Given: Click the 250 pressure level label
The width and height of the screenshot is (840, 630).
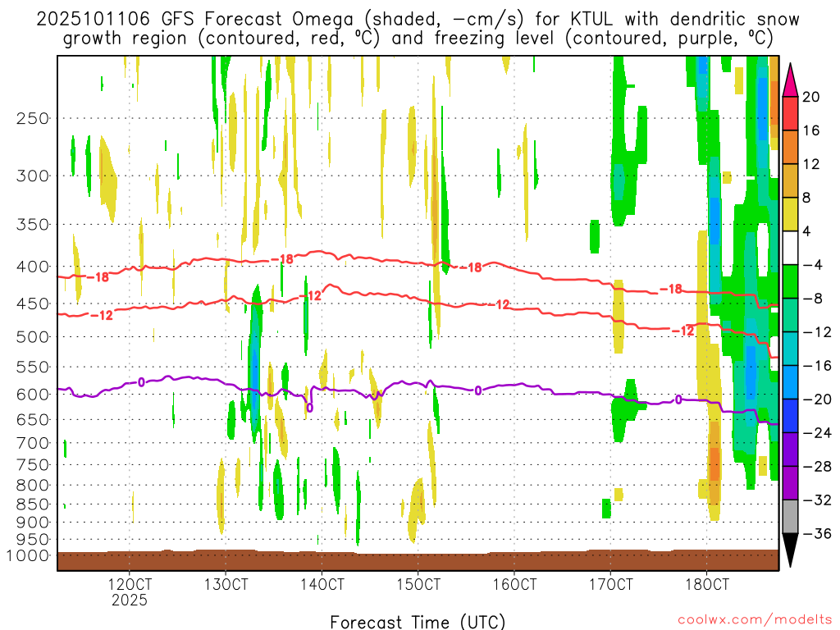Looking at the screenshot, I should (33, 118).
